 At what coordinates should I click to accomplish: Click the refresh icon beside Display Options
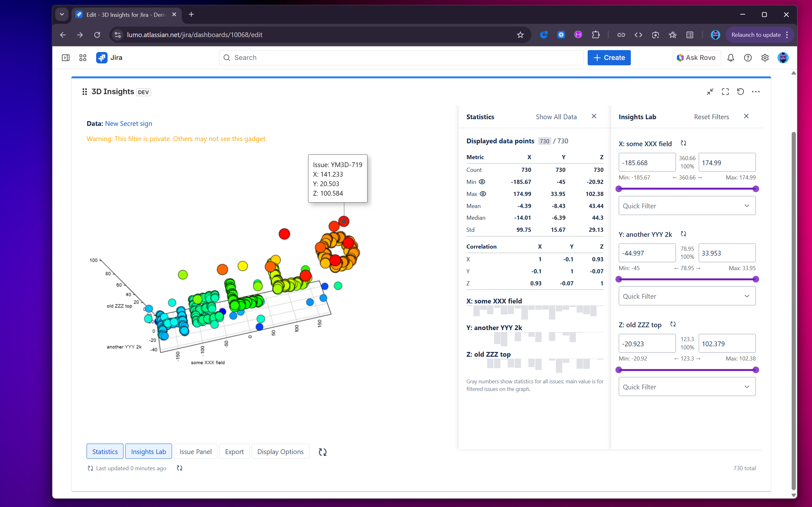tap(322, 452)
